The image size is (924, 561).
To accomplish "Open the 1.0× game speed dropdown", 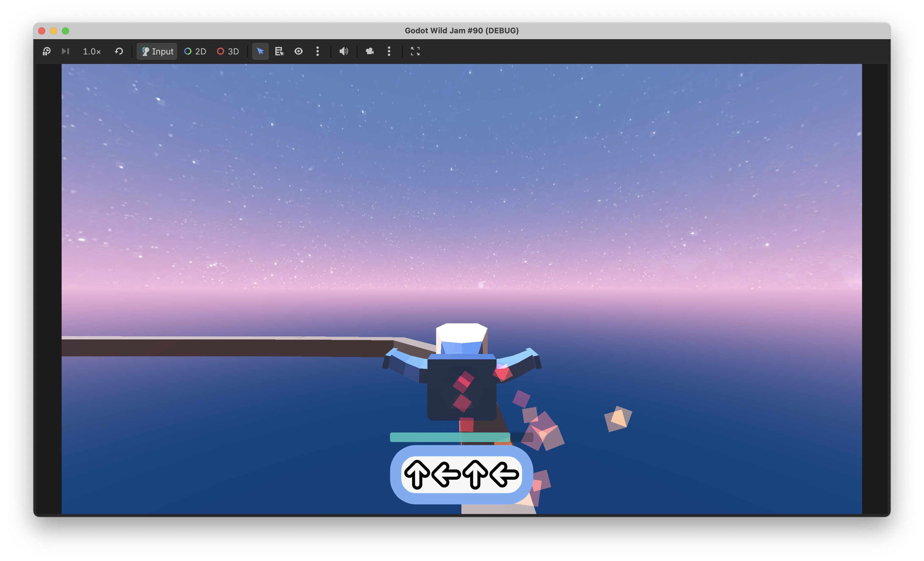I will [91, 51].
